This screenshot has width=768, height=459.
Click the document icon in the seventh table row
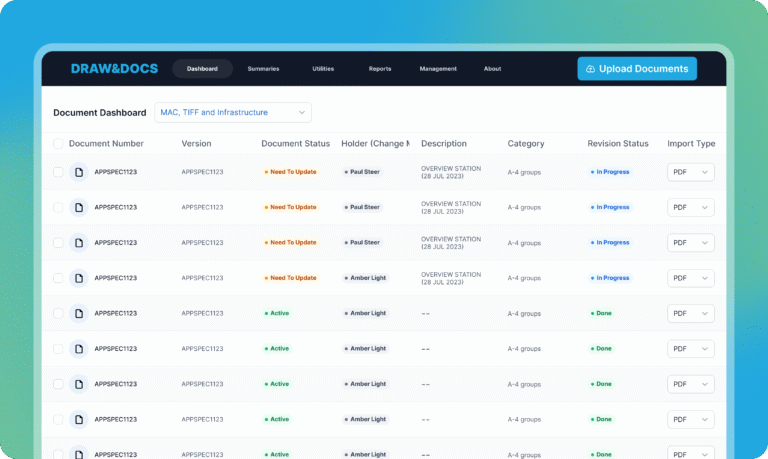click(78, 384)
